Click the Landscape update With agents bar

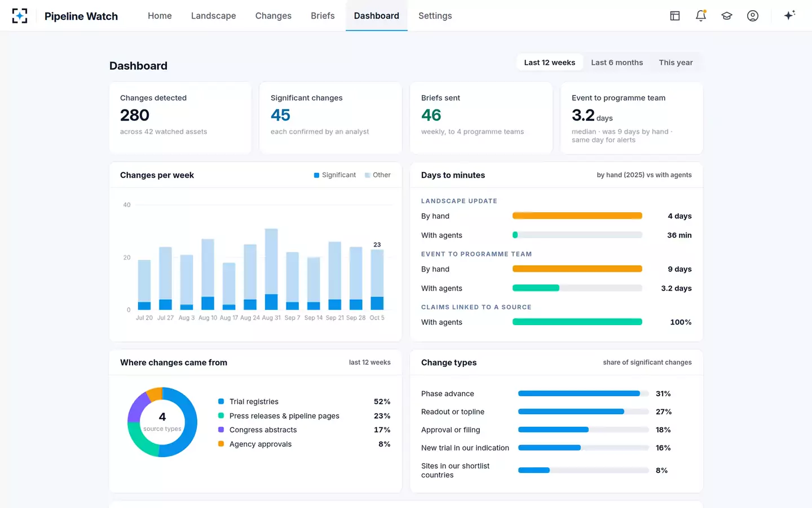(577, 235)
